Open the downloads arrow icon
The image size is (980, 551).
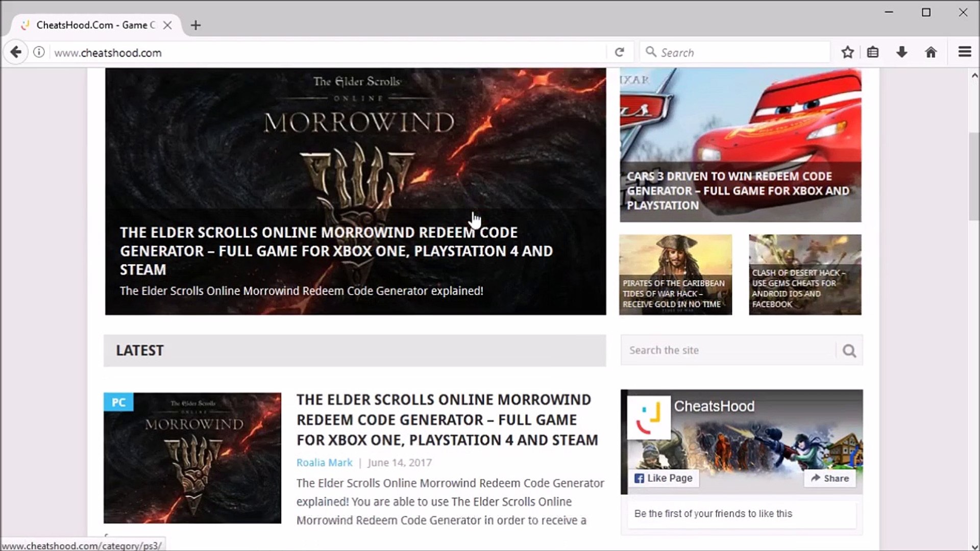pos(902,52)
